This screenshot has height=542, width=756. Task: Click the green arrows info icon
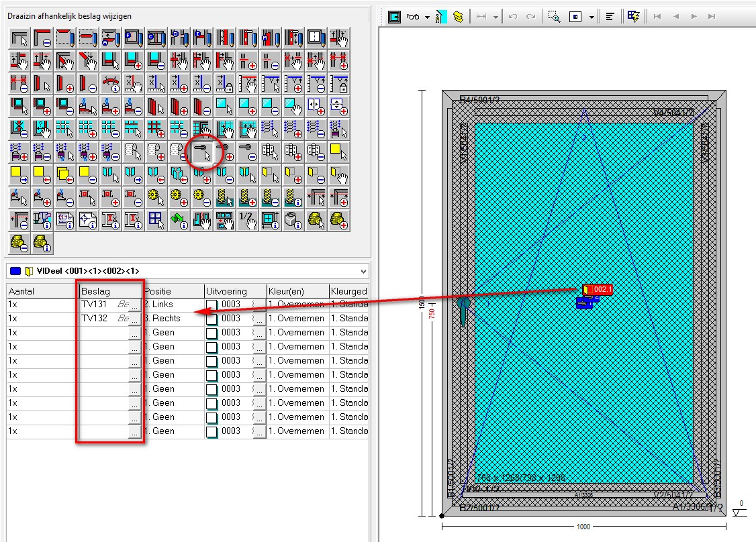[180, 221]
